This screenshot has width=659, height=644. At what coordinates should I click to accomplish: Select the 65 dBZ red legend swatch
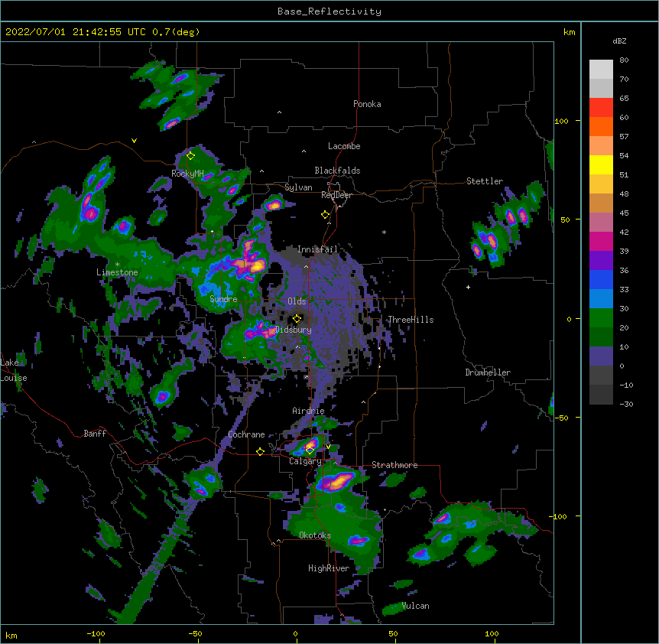click(x=601, y=108)
